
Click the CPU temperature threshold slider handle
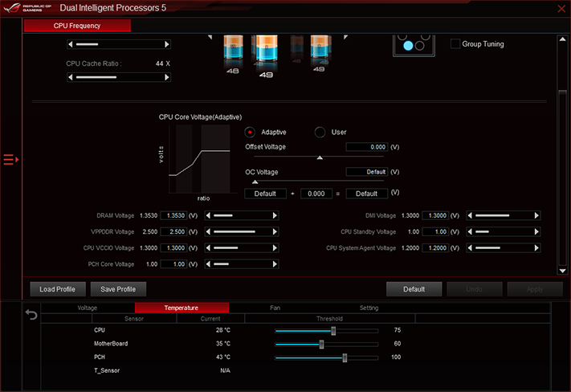333,331
